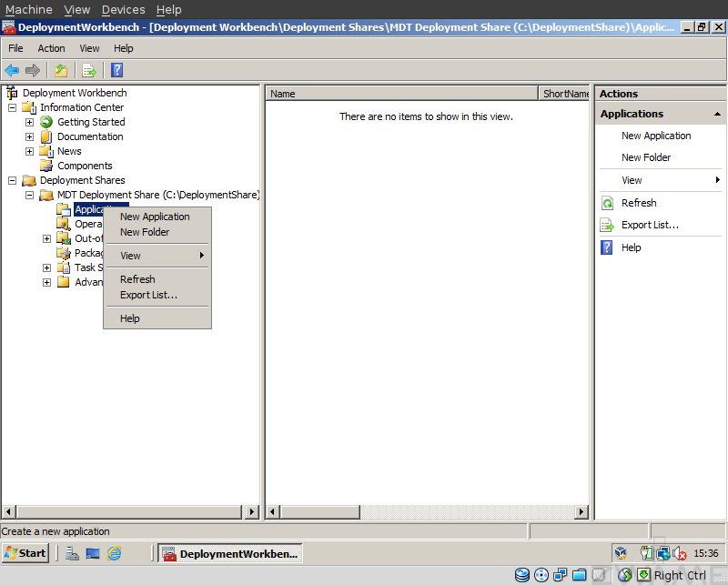Click the Information Center folder icon
Viewport: 728px width, 585px height.
click(29, 107)
